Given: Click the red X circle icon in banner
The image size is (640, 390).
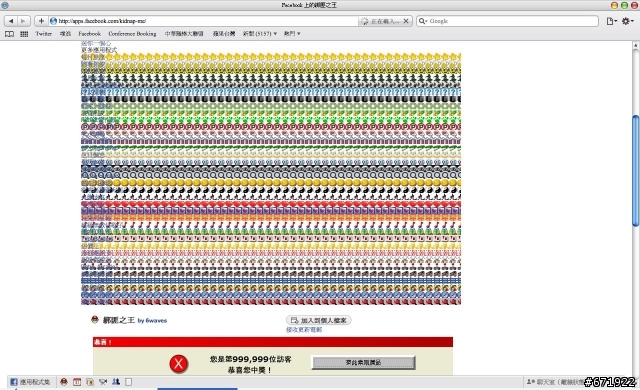Looking at the screenshot, I should 179,363.
